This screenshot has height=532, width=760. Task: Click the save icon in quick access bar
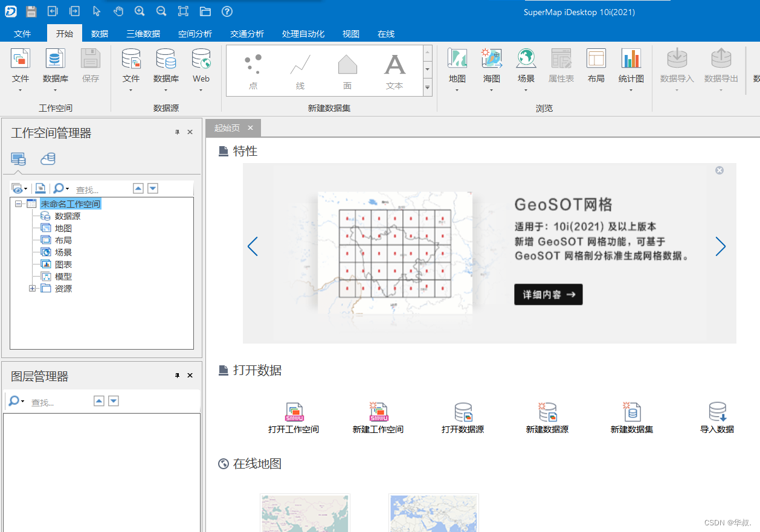click(31, 11)
